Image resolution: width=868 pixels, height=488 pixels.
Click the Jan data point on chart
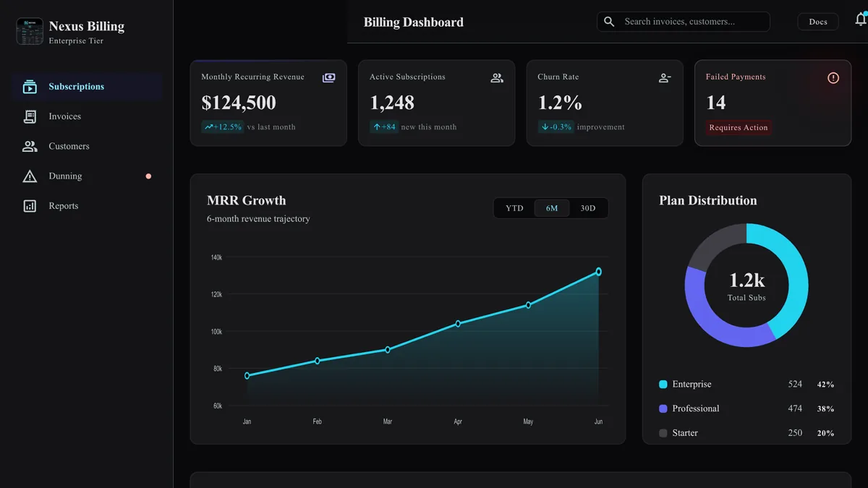pos(247,376)
